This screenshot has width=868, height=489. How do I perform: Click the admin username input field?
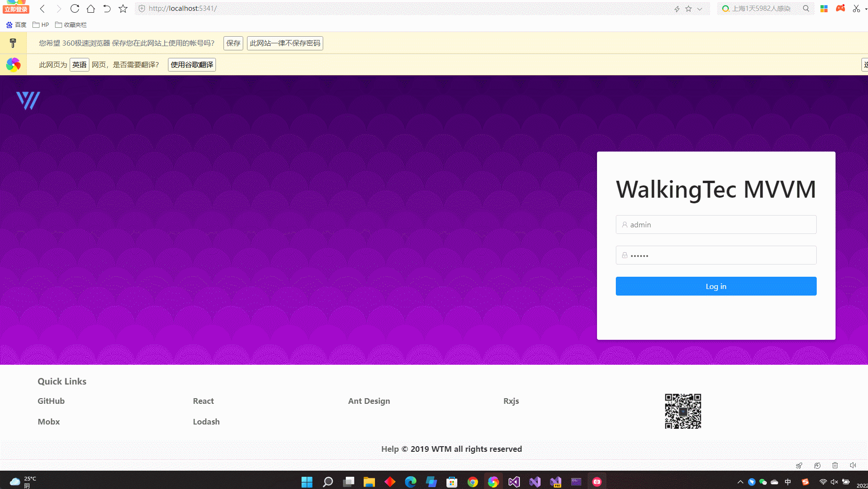(716, 224)
